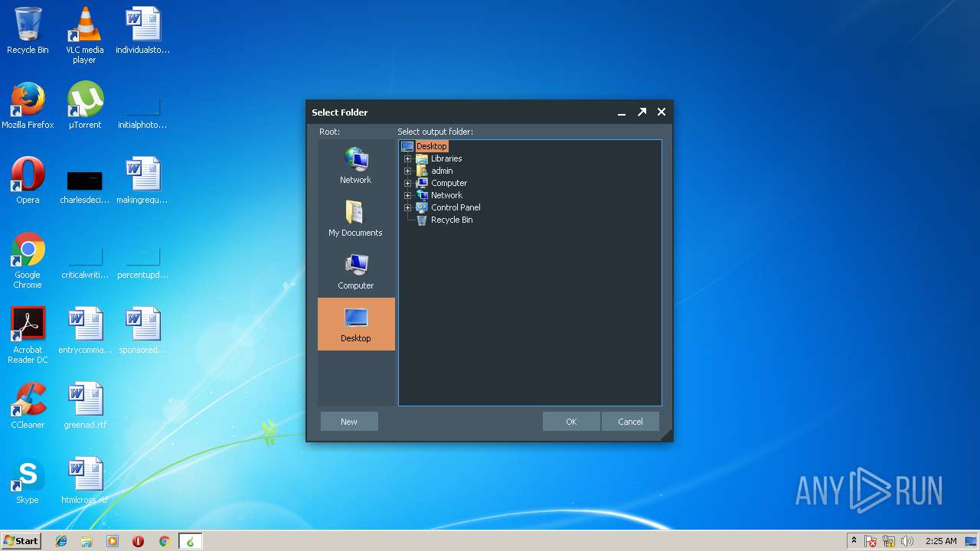This screenshot has height=551, width=980.
Task: Select Acrobat Reader DC desktop shortcut
Action: pos(28,336)
